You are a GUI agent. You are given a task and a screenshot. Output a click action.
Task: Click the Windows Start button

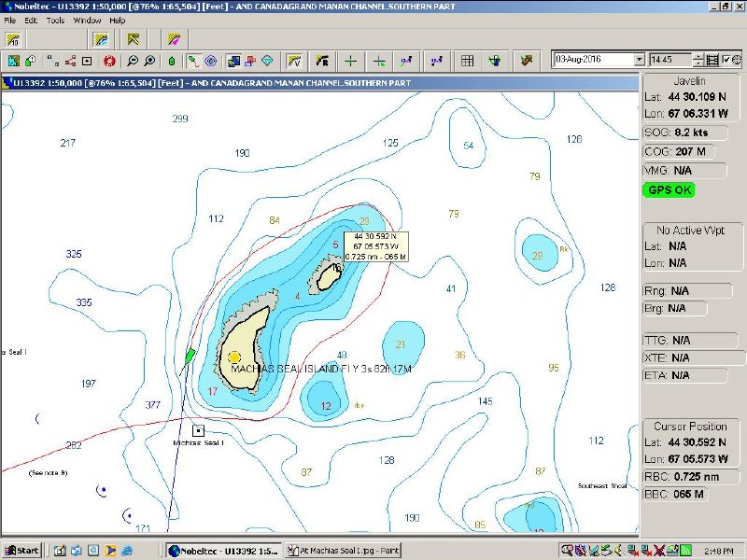pyautogui.click(x=21, y=551)
